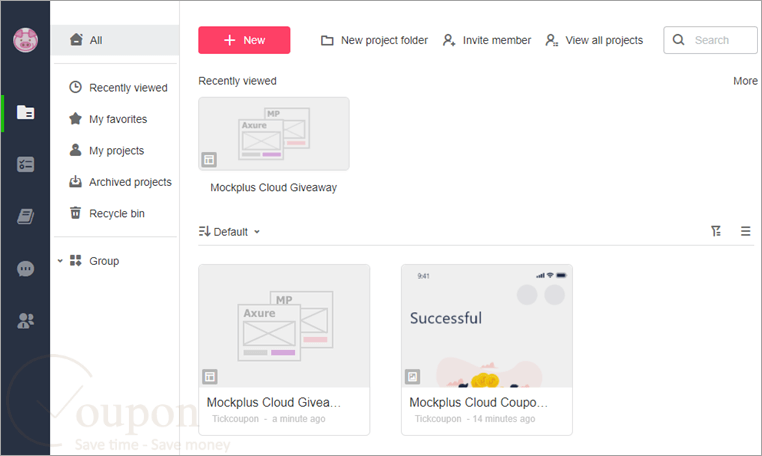The width and height of the screenshot is (762, 456).
Task: Click the Mockplus Cloud Coupo... card title
Action: pos(478,403)
